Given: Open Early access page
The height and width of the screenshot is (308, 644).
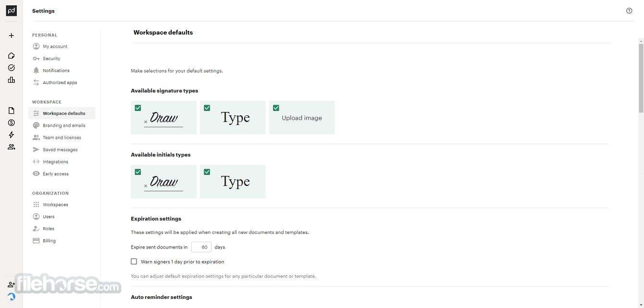Looking at the screenshot, I should 56,174.
